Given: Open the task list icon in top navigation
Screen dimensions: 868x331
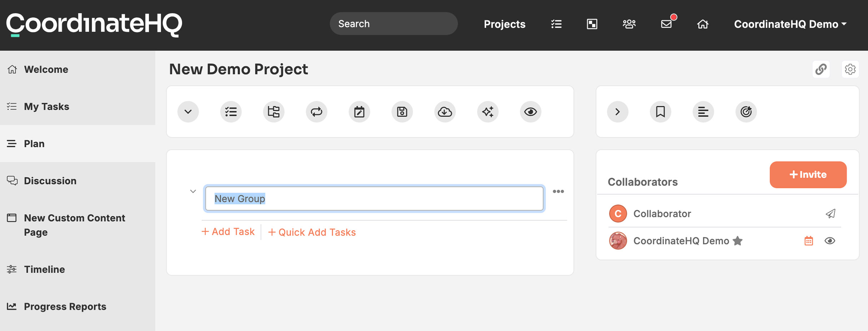Looking at the screenshot, I should coord(556,24).
